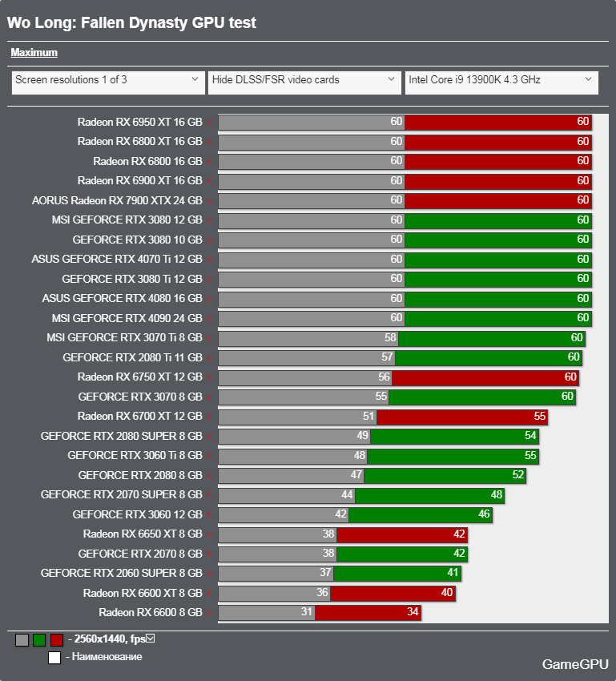Click red bar for Radeon RX 6650 XT
The height and width of the screenshot is (681, 616).
(402, 534)
